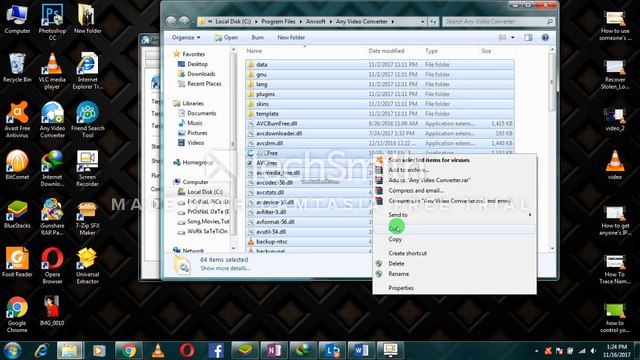Select Local Disk (C:) in navigation pane
This screenshot has height=360, width=640.
click(204, 192)
